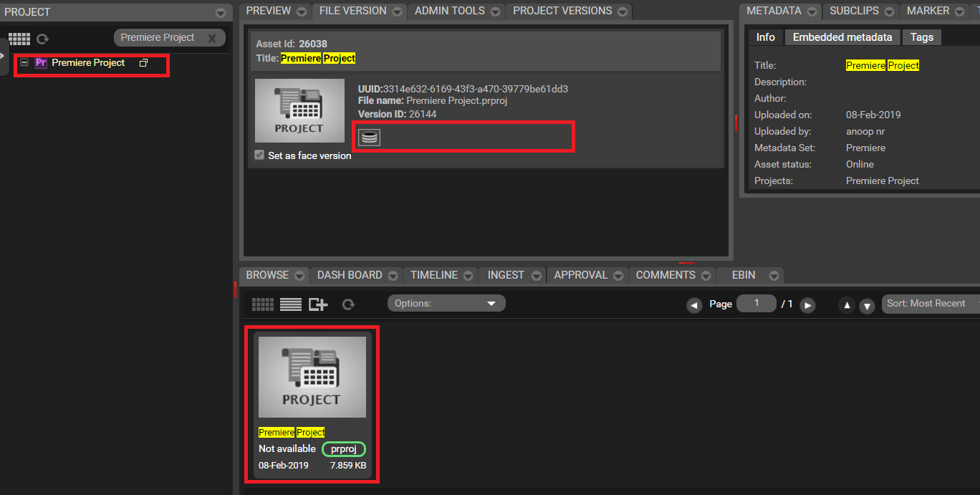This screenshot has height=495, width=980.
Task: Select Premiere Project in the tree
Action: [x=88, y=63]
